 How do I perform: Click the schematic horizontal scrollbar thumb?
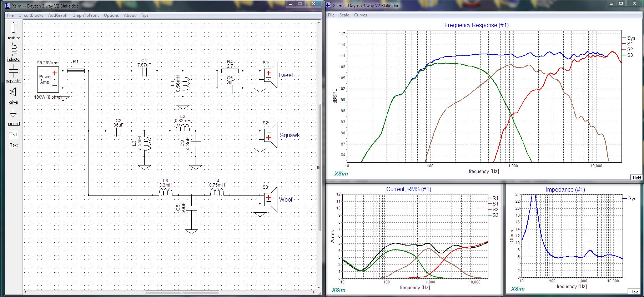[182, 292]
